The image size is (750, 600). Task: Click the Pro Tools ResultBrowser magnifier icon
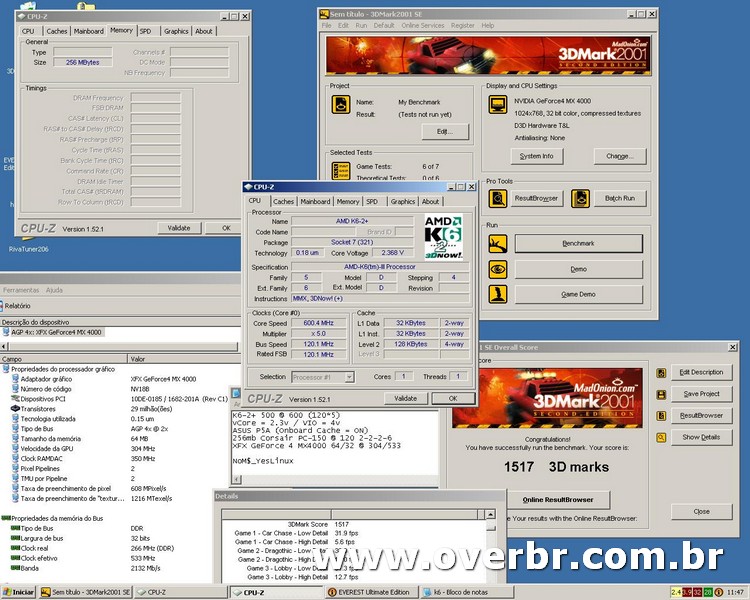pyautogui.click(x=497, y=198)
